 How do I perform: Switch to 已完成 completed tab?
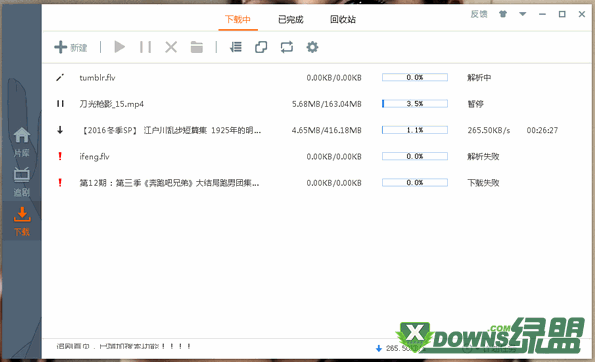click(x=291, y=19)
